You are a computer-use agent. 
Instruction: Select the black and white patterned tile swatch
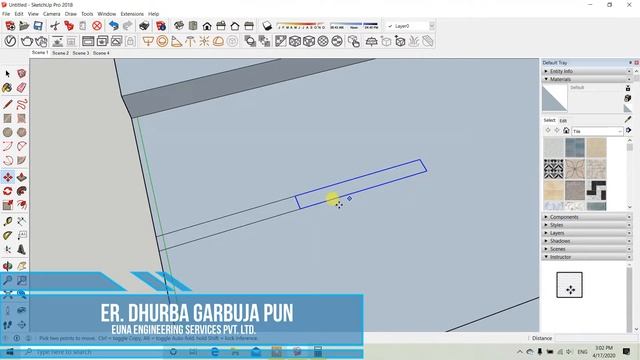(x=553, y=169)
